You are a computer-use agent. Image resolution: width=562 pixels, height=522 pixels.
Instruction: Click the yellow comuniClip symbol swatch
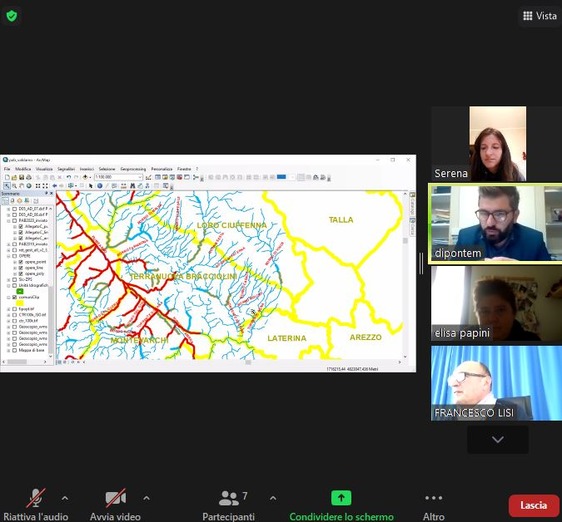pyautogui.click(x=20, y=303)
